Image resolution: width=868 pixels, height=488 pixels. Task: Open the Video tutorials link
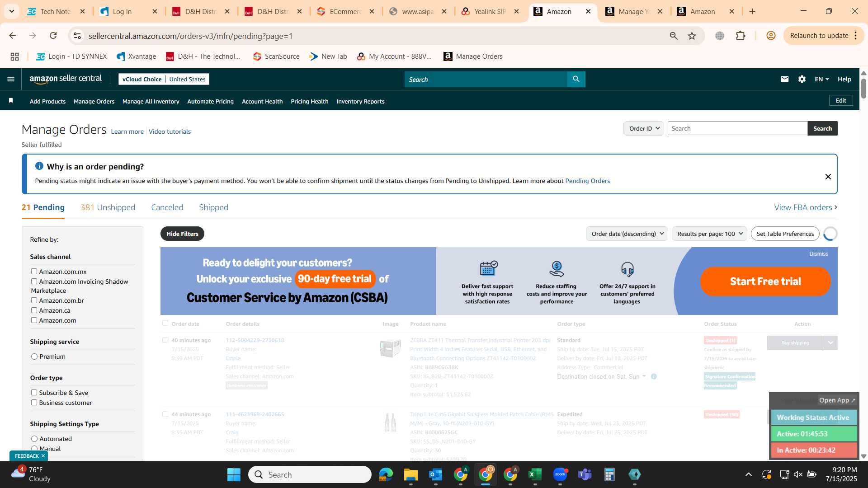coord(170,131)
